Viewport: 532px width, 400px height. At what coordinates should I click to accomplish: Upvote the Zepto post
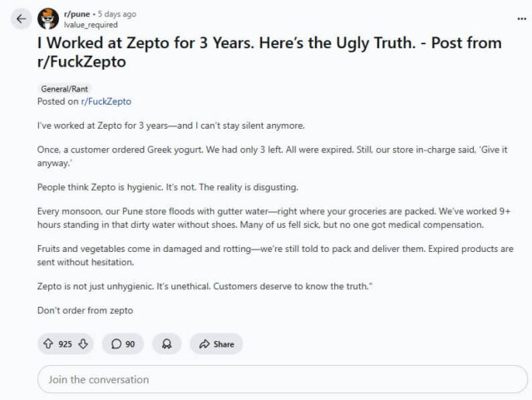[47, 344]
